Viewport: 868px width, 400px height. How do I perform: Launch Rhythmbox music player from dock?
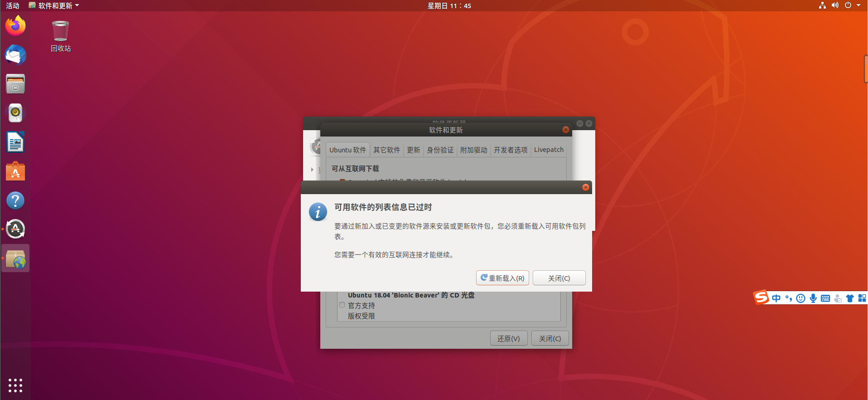click(x=15, y=113)
